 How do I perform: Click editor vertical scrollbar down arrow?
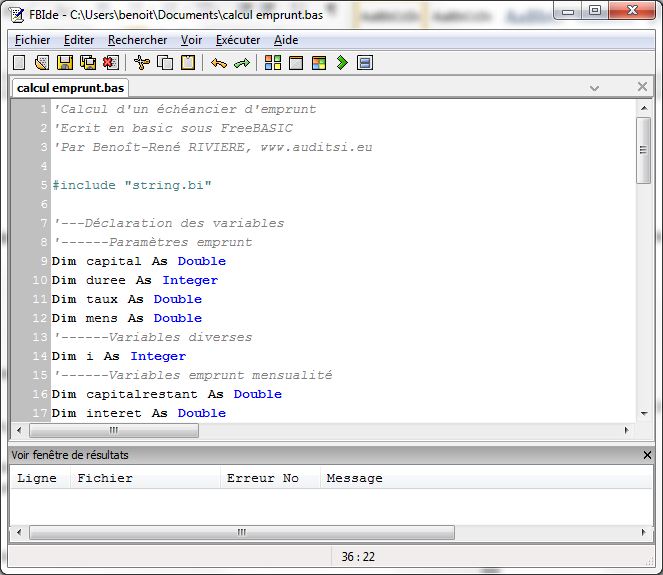click(x=644, y=413)
